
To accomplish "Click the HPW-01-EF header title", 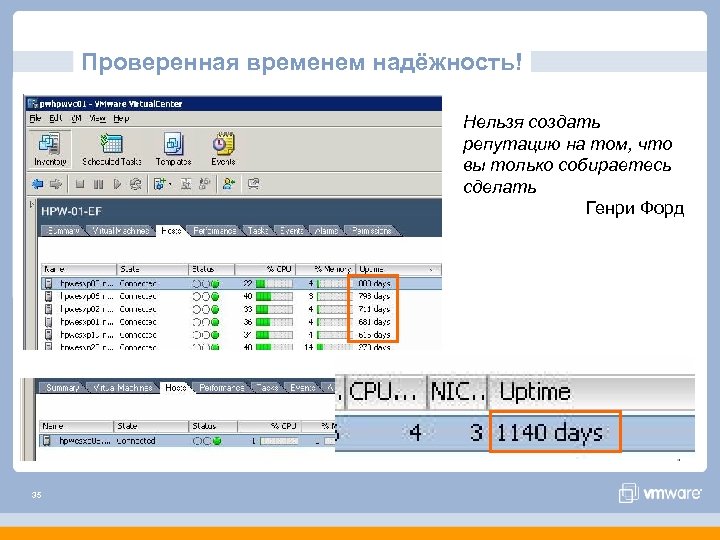I will pyautogui.click(x=71, y=211).
